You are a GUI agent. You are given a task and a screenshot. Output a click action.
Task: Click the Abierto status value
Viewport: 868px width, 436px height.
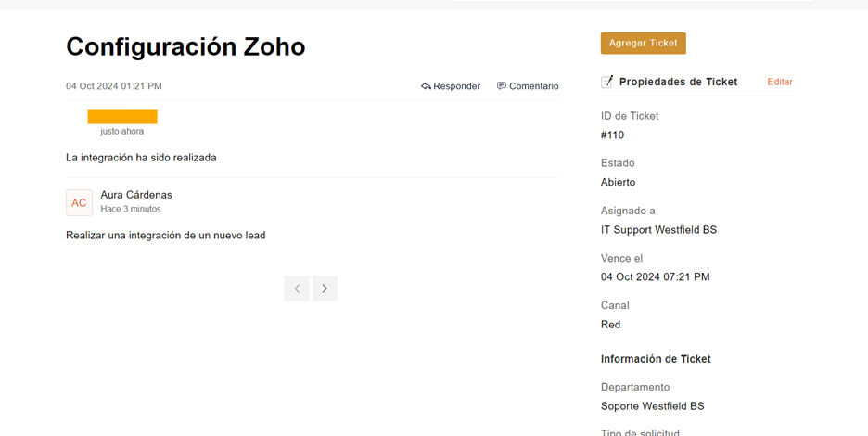tap(618, 182)
